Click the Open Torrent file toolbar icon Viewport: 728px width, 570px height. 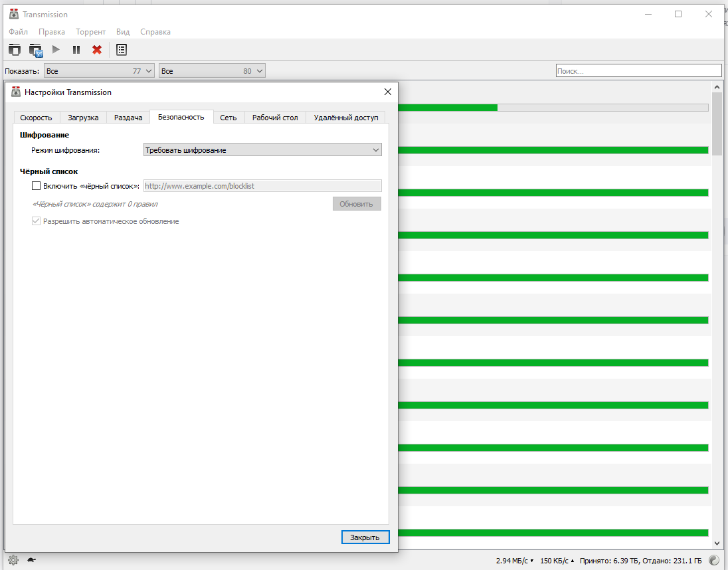15,50
